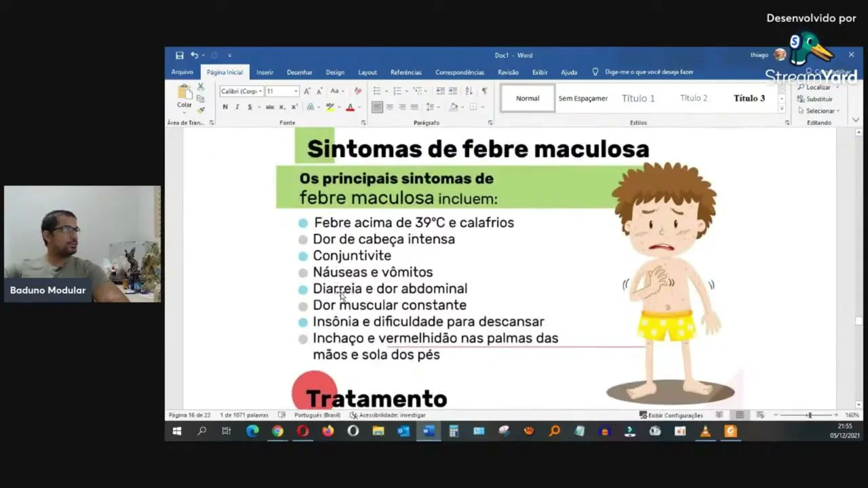Cut selection with the scissors icon
Image resolution: width=868 pixels, height=488 pixels.
coord(201,87)
